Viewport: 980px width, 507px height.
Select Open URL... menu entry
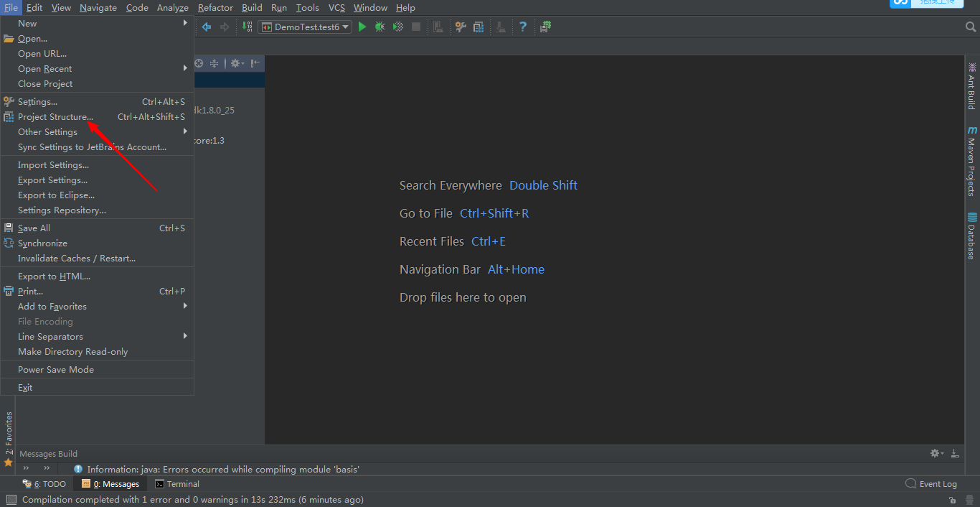[x=97, y=53]
